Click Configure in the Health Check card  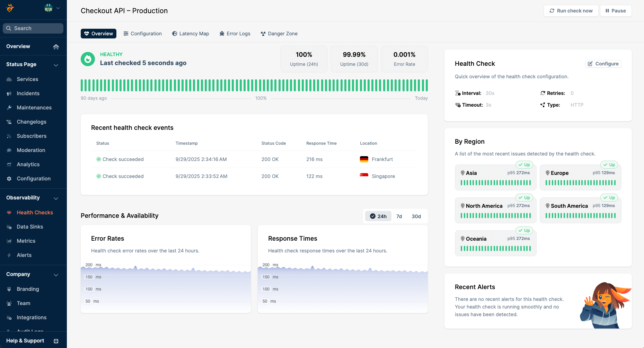click(603, 64)
